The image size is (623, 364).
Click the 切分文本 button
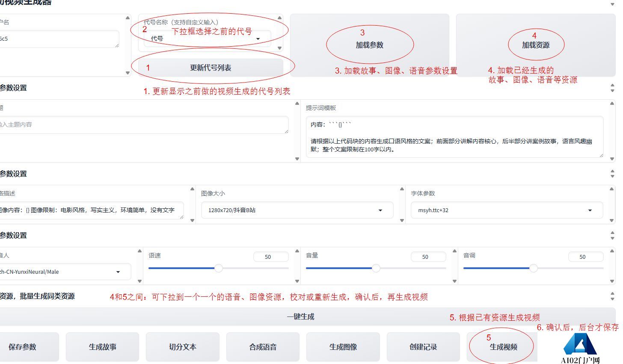tap(183, 347)
